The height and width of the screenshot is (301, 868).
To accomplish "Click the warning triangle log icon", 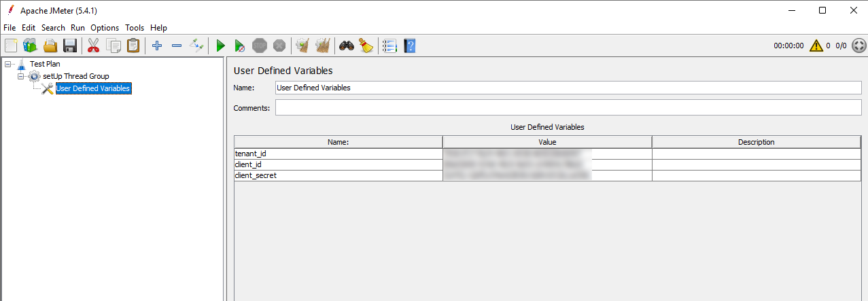I will (x=816, y=46).
